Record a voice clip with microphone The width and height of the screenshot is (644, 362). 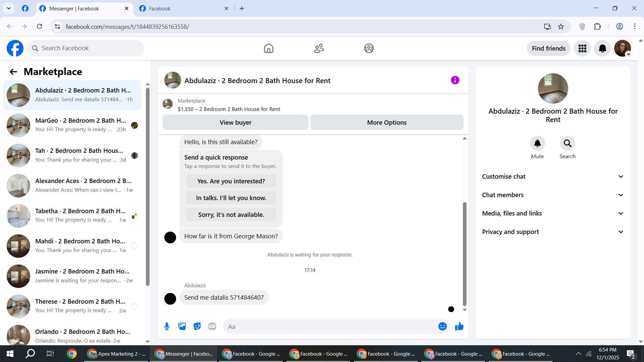pyautogui.click(x=167, y=326)
